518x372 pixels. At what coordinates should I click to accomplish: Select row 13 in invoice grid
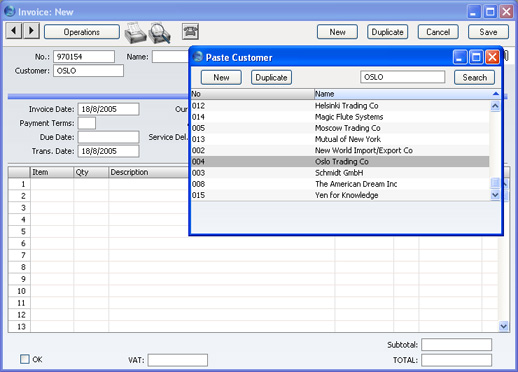pyautogui.click(x=19, y=327)
